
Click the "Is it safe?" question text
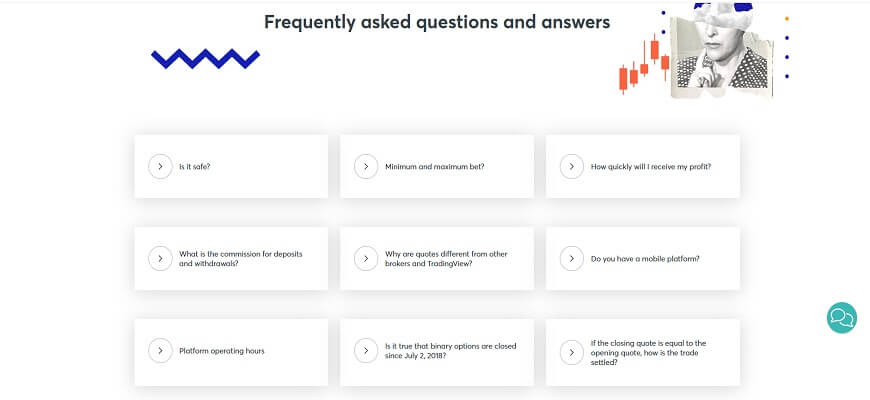pyautogui.click(x=194, y=167)
